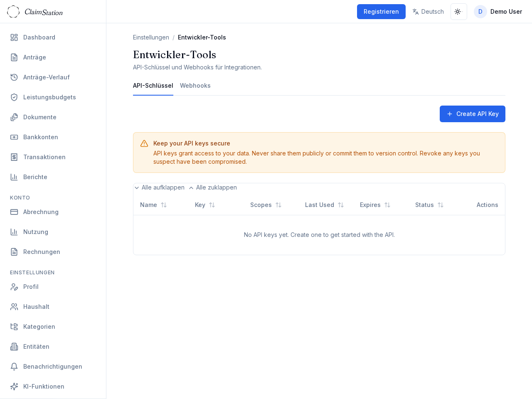The height and width of the screenshot is (399, 532).
Task: Toggle the light/dark theme button
Action: point(458,12)
